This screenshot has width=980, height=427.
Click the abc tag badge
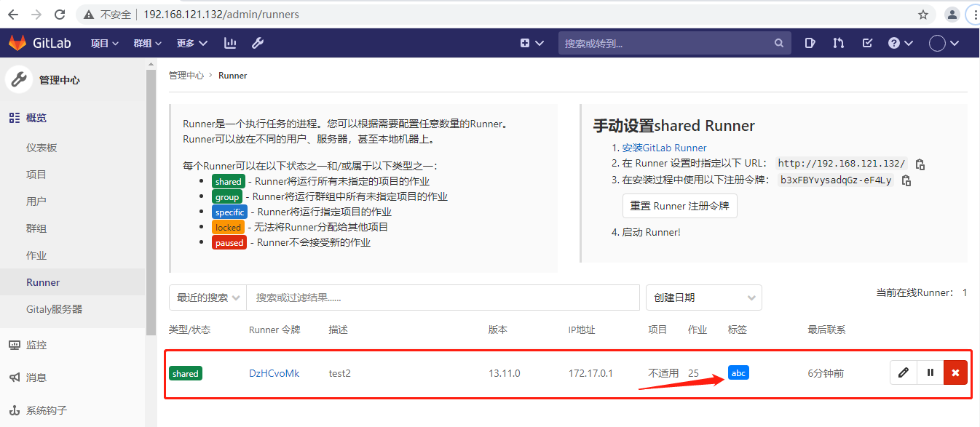[738, 372]
